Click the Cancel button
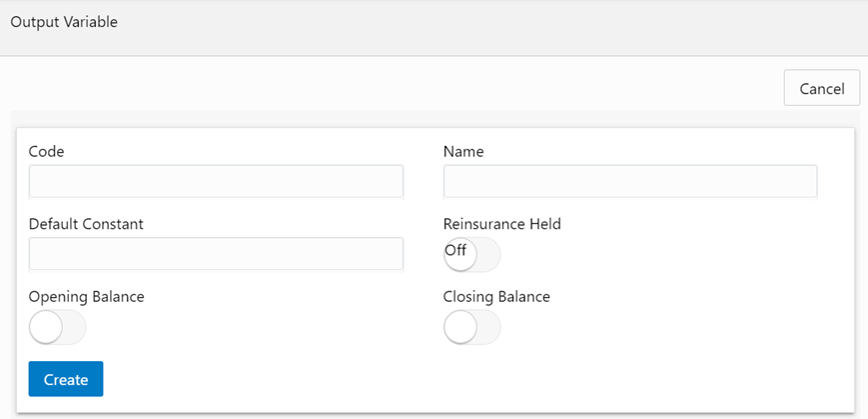This screenshot has height=419, width=868. click(x=822, y=88)
